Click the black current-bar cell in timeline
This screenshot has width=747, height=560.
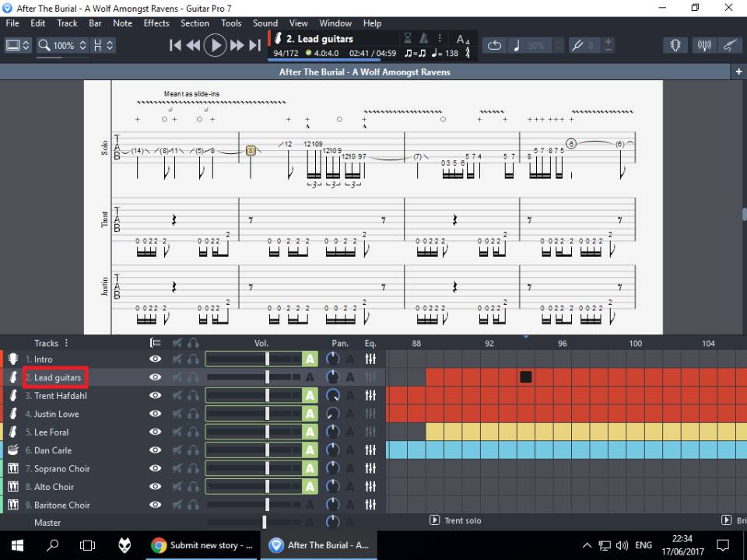point(526,377)
